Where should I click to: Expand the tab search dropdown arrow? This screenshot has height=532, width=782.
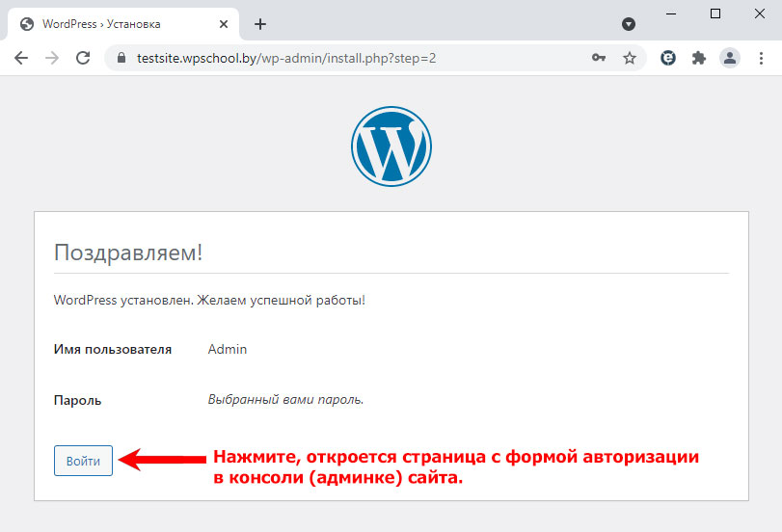tap(629, 24)
